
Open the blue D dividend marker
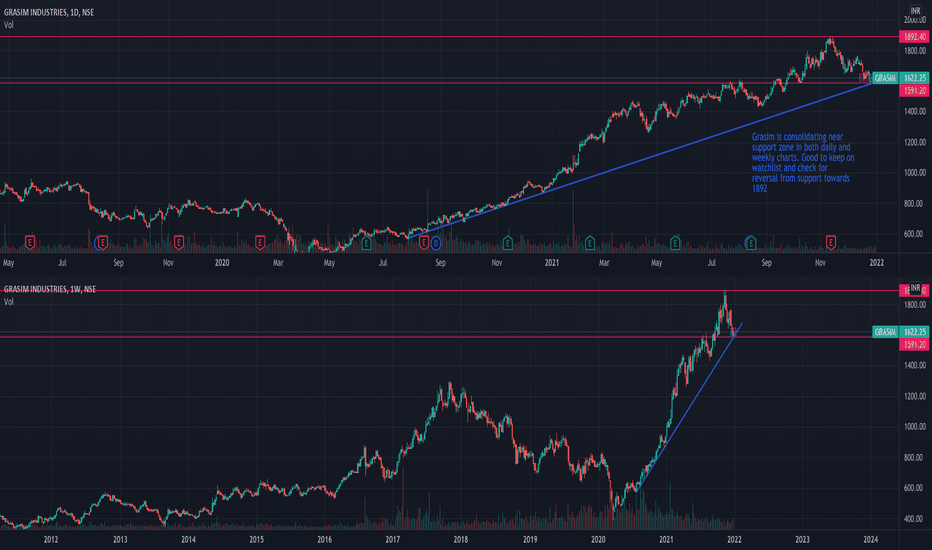(x=436, y=243)
